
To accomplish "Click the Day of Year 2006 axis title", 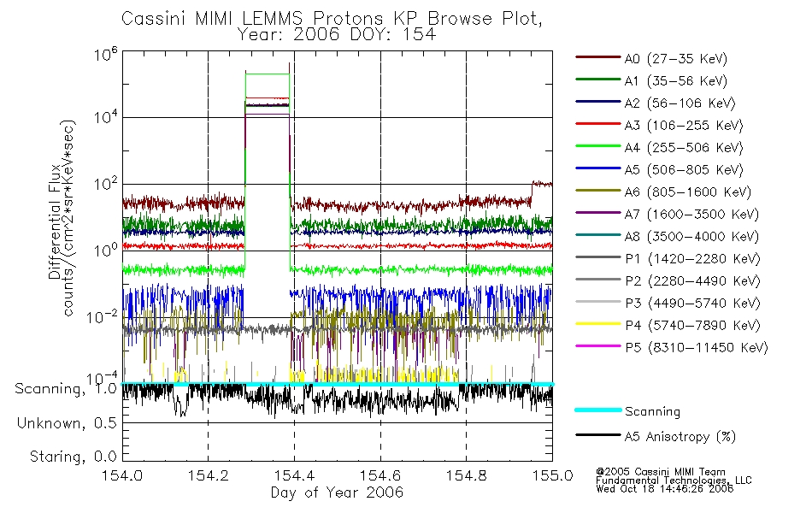I will tap(337, 492).
